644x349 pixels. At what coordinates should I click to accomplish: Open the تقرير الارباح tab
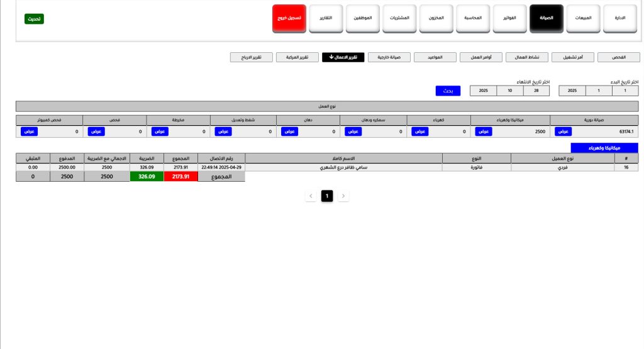click(251, 57)
